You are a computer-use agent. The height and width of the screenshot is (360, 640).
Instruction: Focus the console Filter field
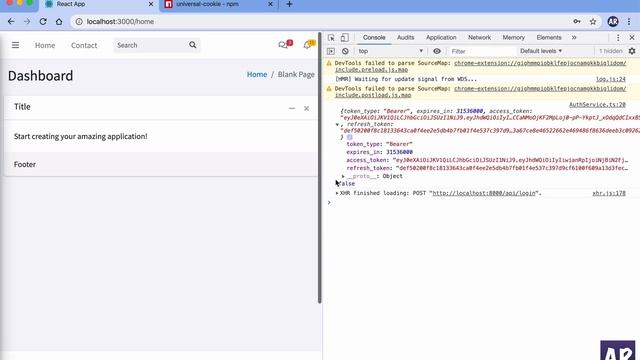(x=482, y=51)
